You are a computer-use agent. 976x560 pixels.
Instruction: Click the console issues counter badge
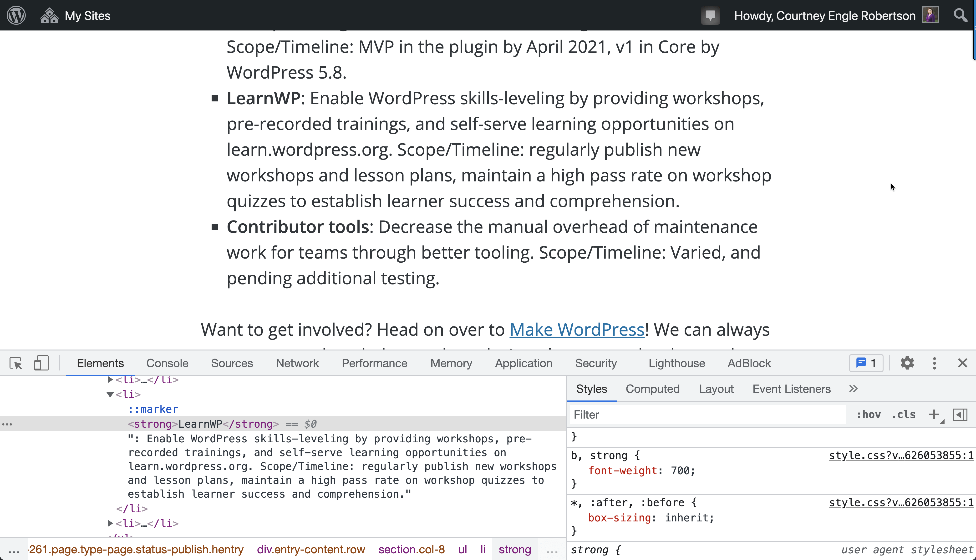pyautogui.click(x=866, y=363)
